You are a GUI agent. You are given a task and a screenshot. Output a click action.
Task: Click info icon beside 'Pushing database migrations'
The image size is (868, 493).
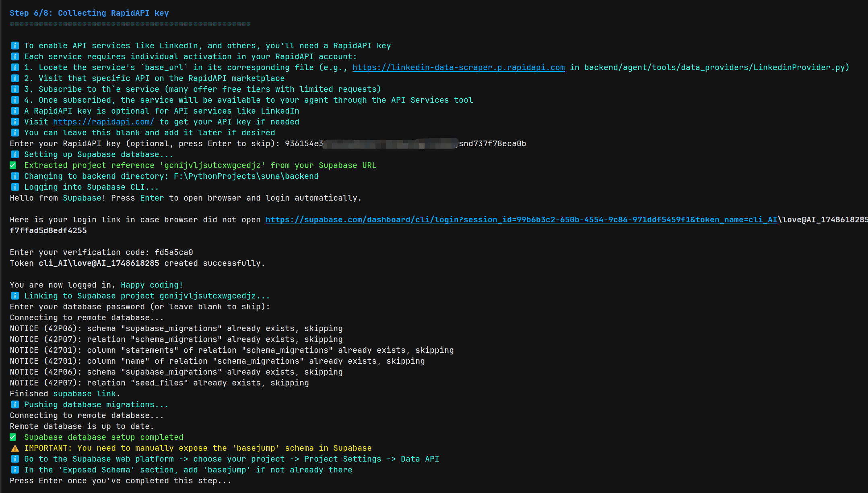[15, 405]
